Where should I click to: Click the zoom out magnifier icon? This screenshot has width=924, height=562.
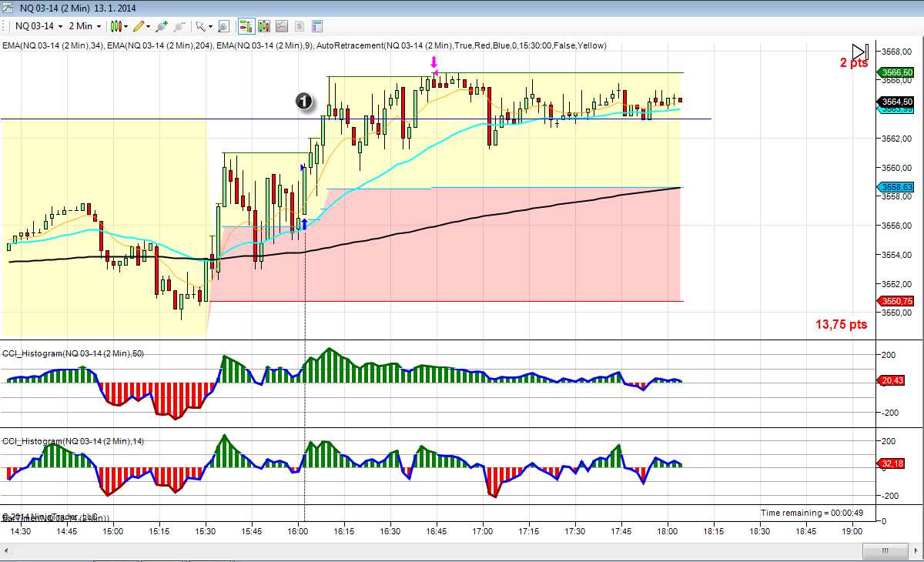(179, 26)
